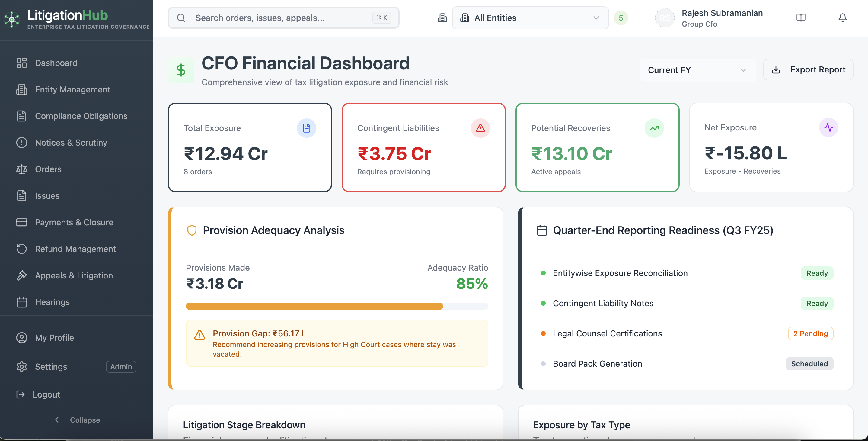Click the Total Exposure document icon
Screen dimensions: 868x441
[x=306, y=128]
